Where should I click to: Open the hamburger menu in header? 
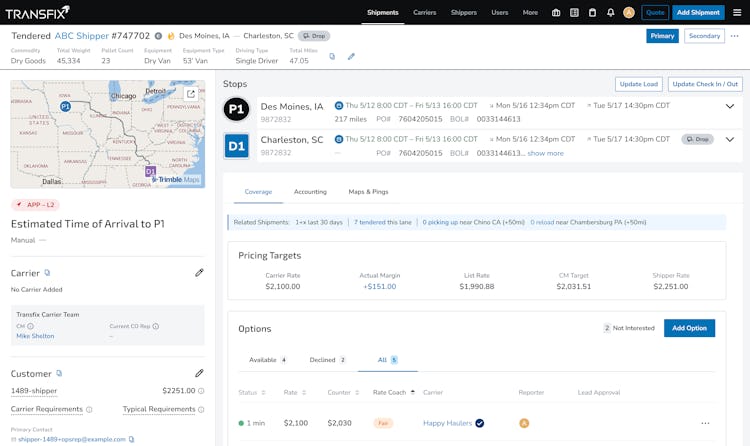737,12
